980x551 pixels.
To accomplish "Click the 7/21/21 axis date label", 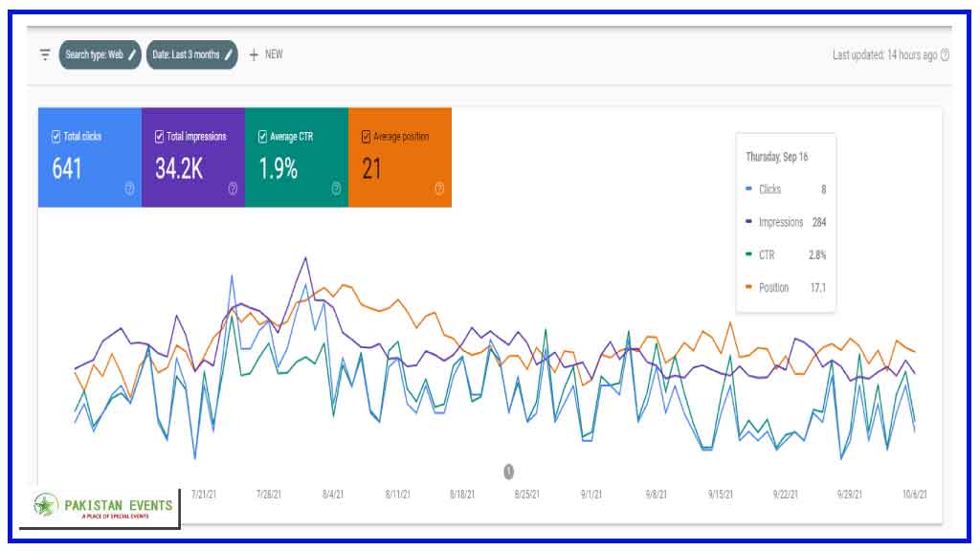I will tap(204, 495).
